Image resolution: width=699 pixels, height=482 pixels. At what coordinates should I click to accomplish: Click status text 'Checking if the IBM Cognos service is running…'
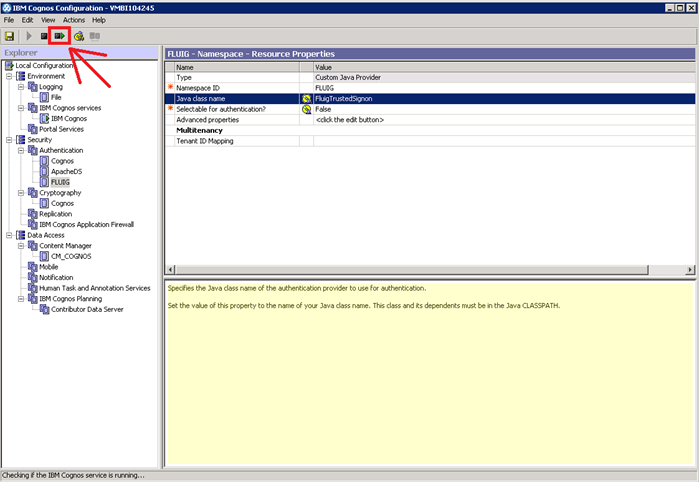coord(74,475)
